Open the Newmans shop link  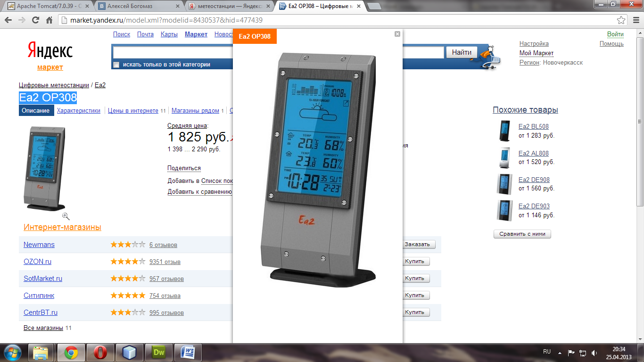pyautogui.click(x=39, y=245)
